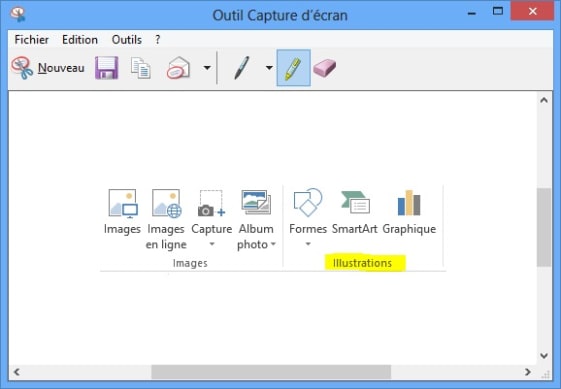This screenshot has width=561, height=389.
Task: Click the horizontal scrollbar left arrow
Action: (16, 372)
